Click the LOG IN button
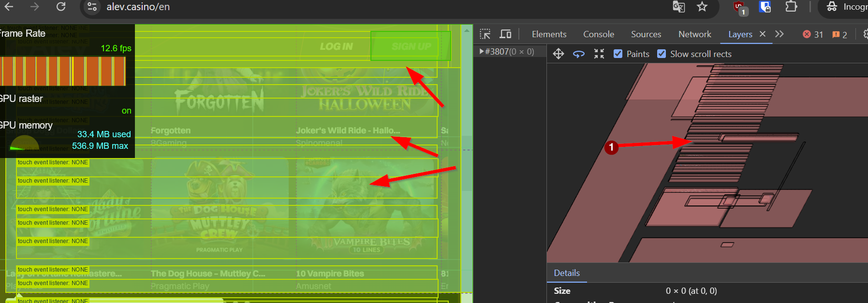 [x=336, y=46]
